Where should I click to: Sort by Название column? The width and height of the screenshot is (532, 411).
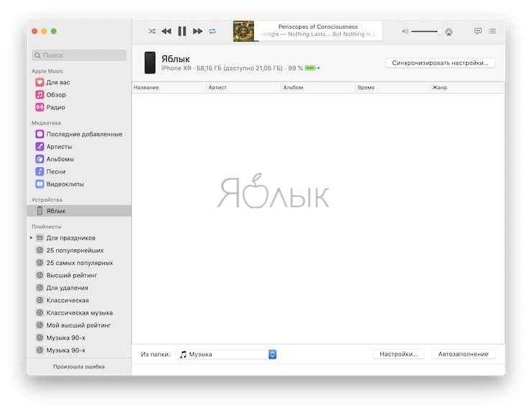click(x=169, y=88)
